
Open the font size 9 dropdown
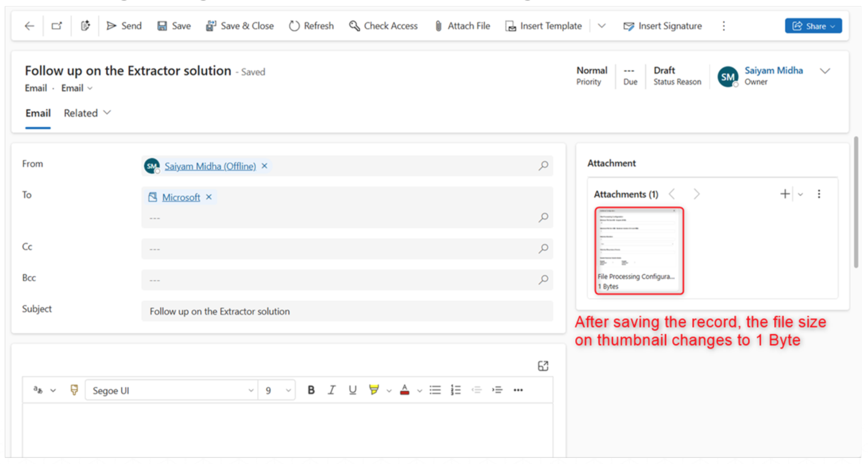(x=277, y=390)
